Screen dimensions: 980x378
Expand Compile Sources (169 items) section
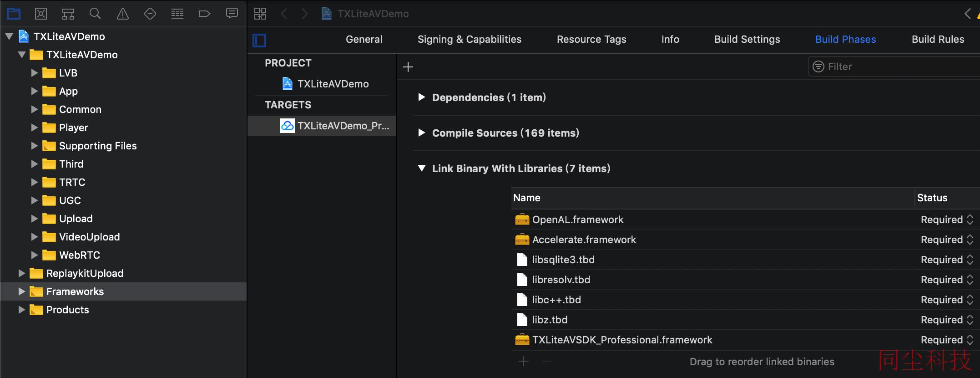point(421,133)
